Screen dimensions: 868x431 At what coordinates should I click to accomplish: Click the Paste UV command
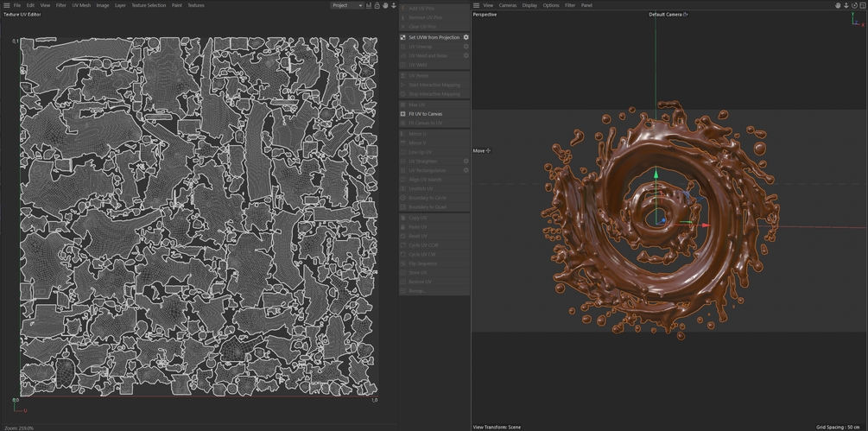point(434,227)
